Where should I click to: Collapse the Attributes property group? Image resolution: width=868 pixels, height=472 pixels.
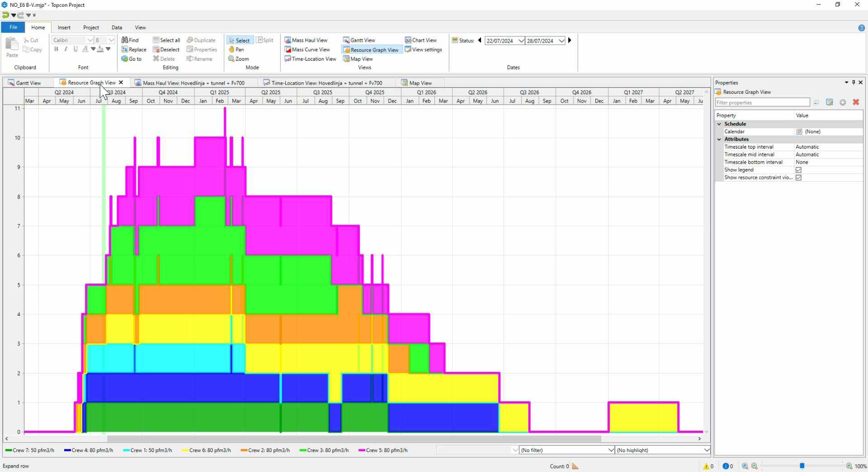[719, 139]
